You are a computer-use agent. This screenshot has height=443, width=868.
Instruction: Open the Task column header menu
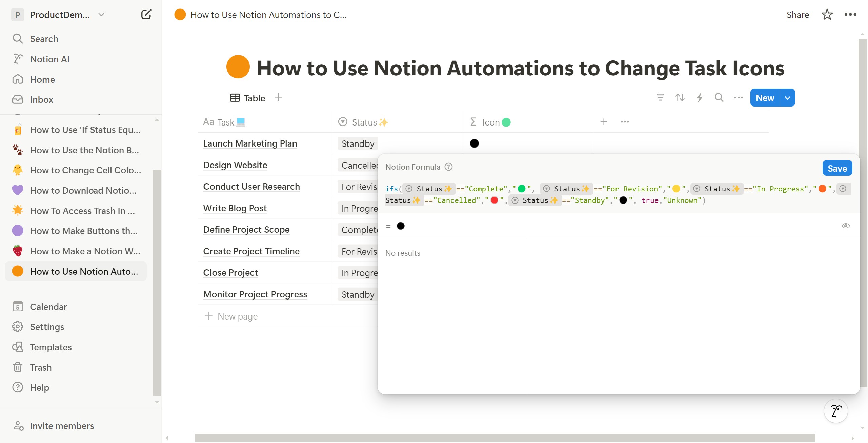coord(265,122)
